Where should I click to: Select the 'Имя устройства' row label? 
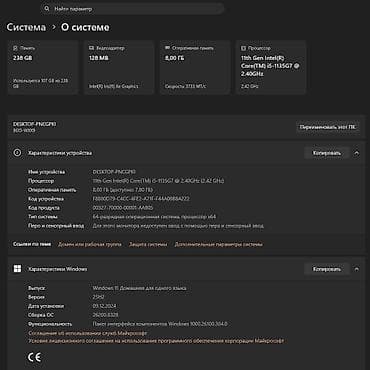pos(46,172)
